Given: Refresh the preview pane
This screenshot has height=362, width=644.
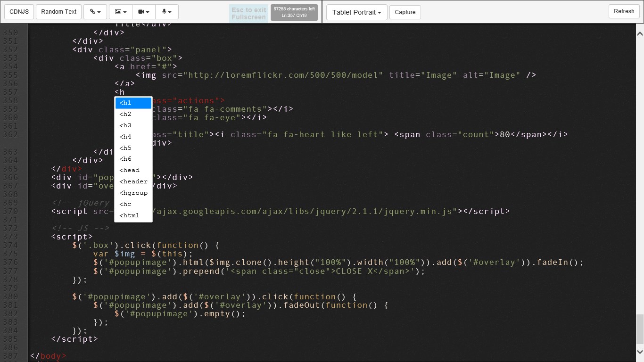Looking at the screenshot, I should 624,11.
